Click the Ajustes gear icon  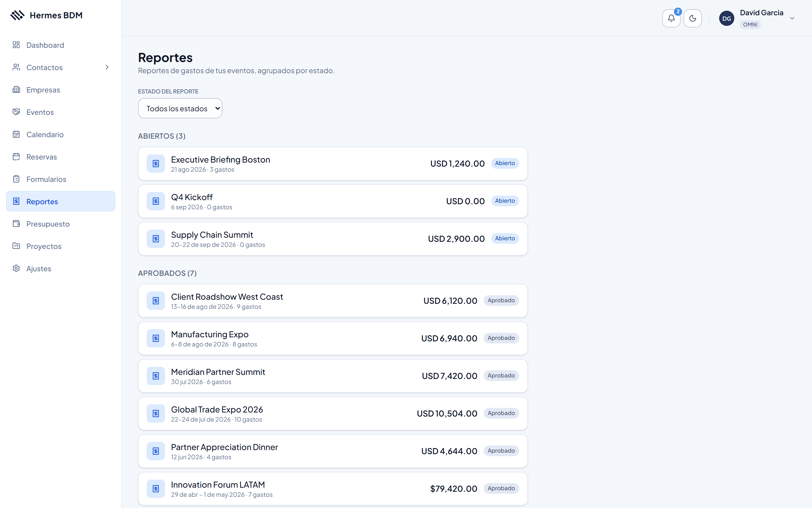pos(16,268)
